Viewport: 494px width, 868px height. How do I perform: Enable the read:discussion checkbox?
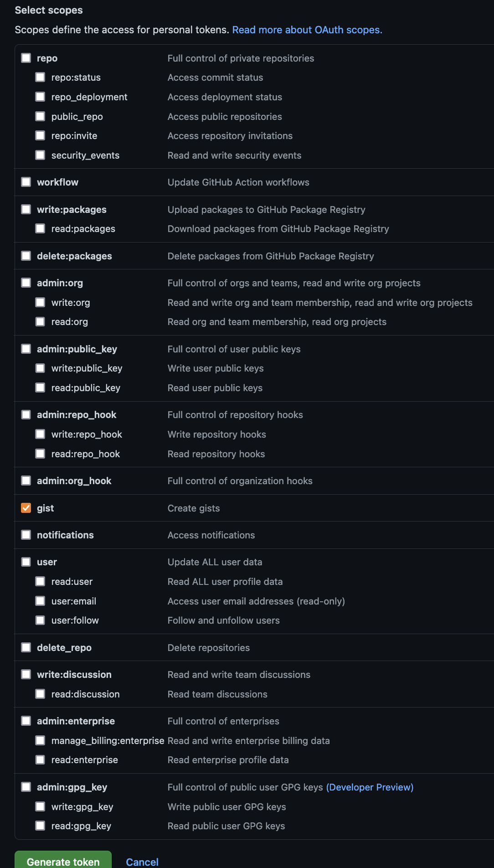pos(41,694)
